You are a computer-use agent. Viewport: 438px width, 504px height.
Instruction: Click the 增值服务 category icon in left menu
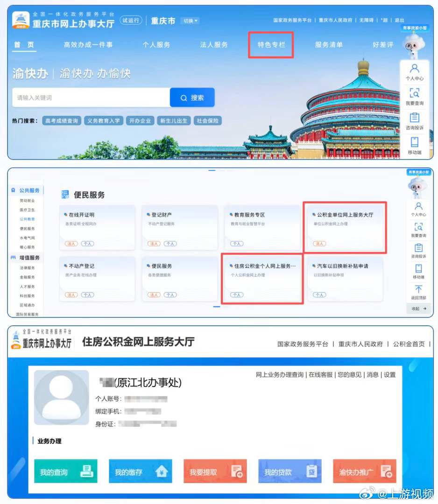coord(13,258)
